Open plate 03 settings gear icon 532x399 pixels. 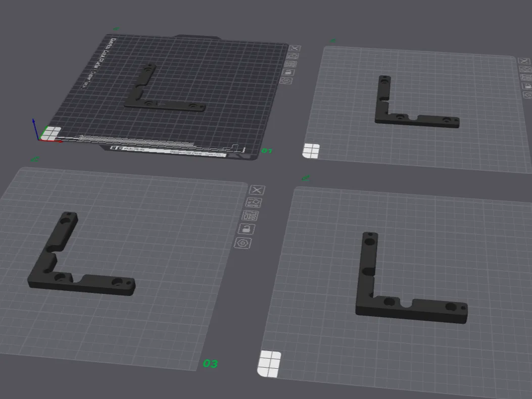tap(243, 243)
